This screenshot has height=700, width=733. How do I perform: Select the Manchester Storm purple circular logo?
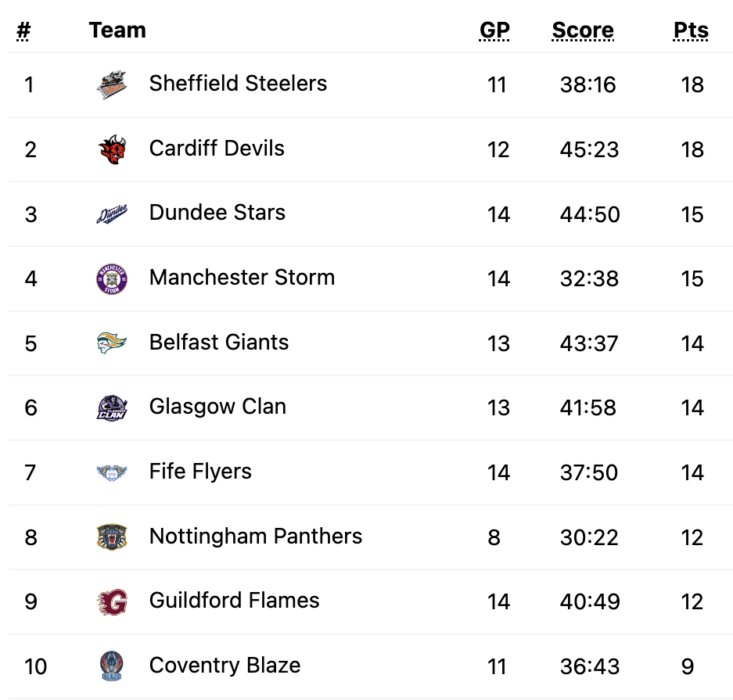click(112, 279)
